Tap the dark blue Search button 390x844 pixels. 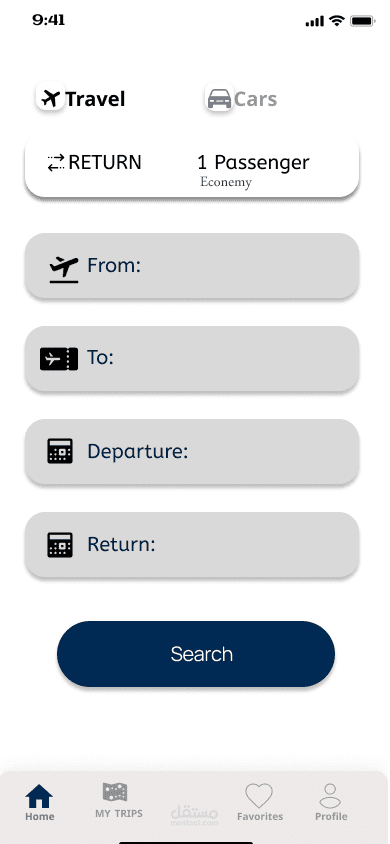click(x=196, y=654)
